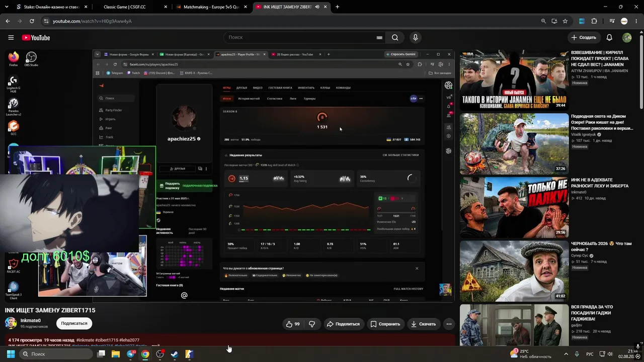Image resolution: width=644 pixels, height=362 pixels.
Task: Open title ИНК НЕ В АДЕКВАТЕ РАЗНОСИТ
Action: [600, 183]
